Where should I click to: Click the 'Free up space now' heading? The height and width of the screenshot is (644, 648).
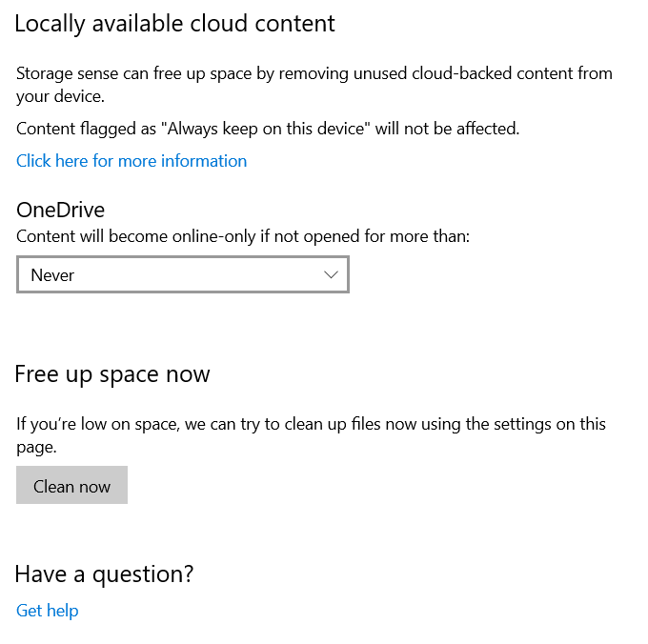[112, 374]
